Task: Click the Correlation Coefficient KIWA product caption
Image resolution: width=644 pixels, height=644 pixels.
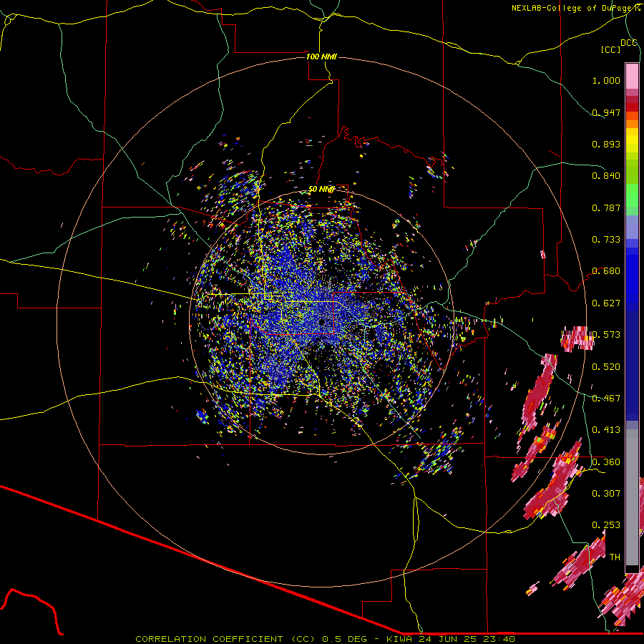Action: [x=325, y=639]
